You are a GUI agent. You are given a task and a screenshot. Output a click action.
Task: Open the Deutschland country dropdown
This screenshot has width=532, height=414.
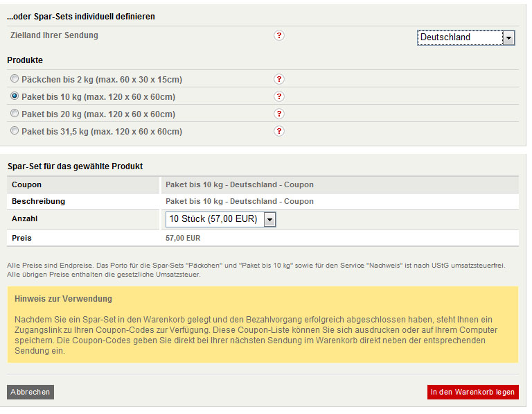[465, 37]
